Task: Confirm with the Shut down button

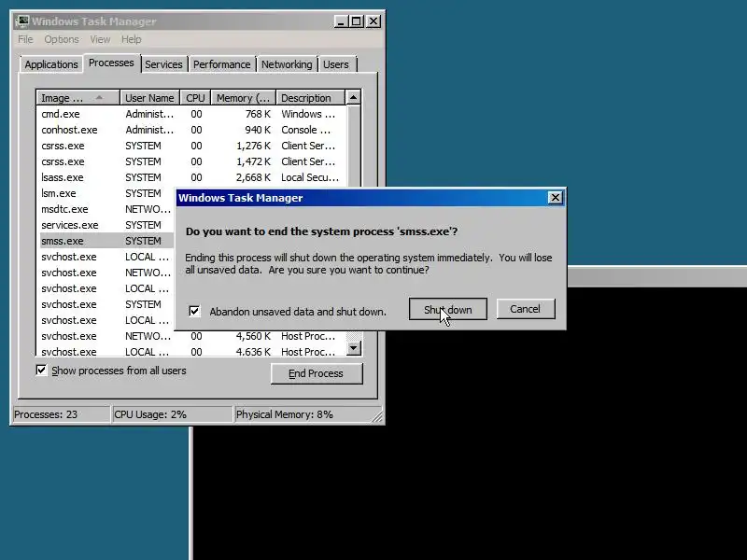Action: click(448, 310)
